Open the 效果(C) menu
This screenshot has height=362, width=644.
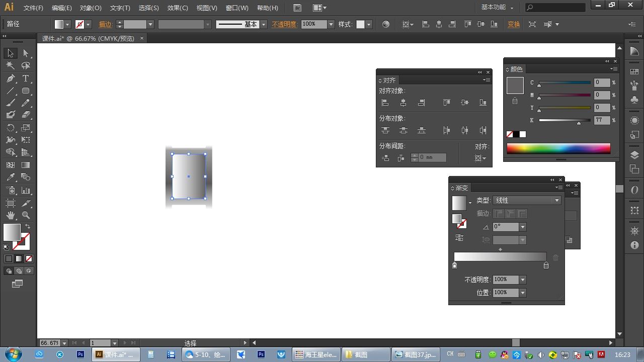tap(178, 8)
